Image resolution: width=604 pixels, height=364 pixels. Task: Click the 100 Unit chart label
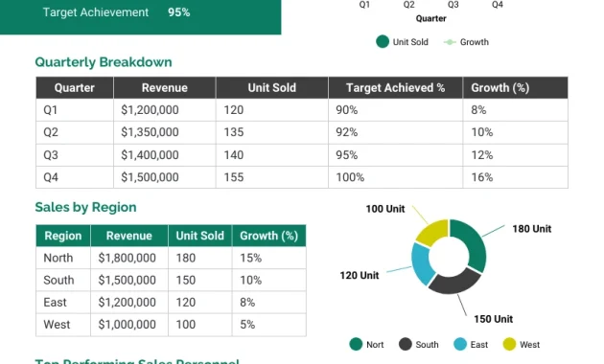click(385, 209)
